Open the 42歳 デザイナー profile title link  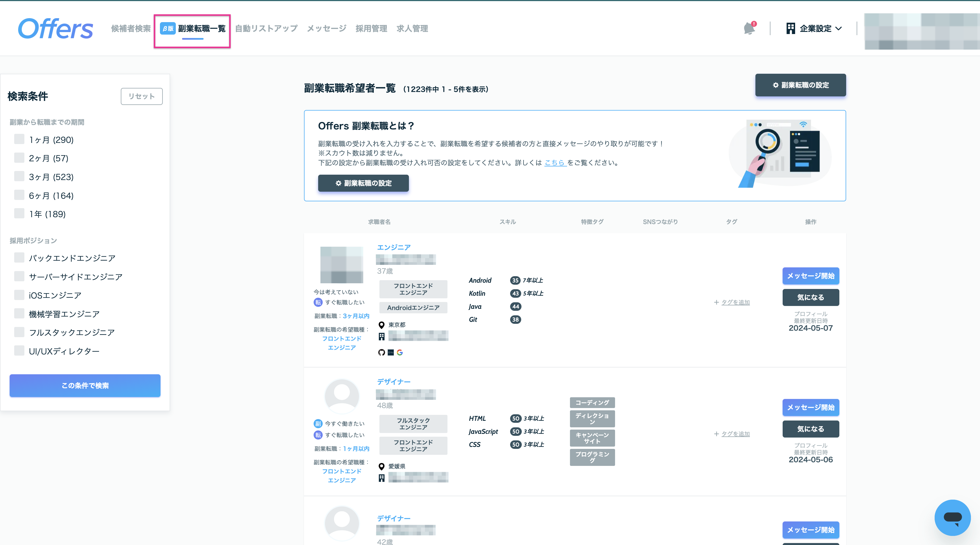pyautogui.click(x=394, y=518)
